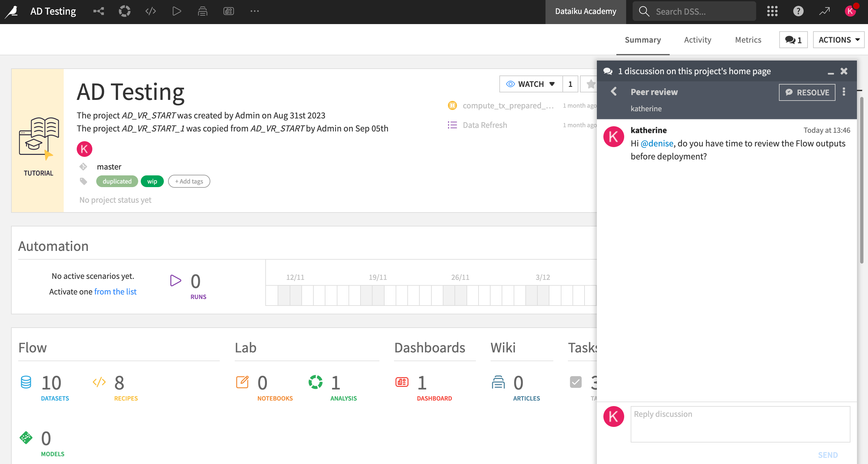Open the Flow icon in the top navbar

pyautogui.click(x=98, y=11)
